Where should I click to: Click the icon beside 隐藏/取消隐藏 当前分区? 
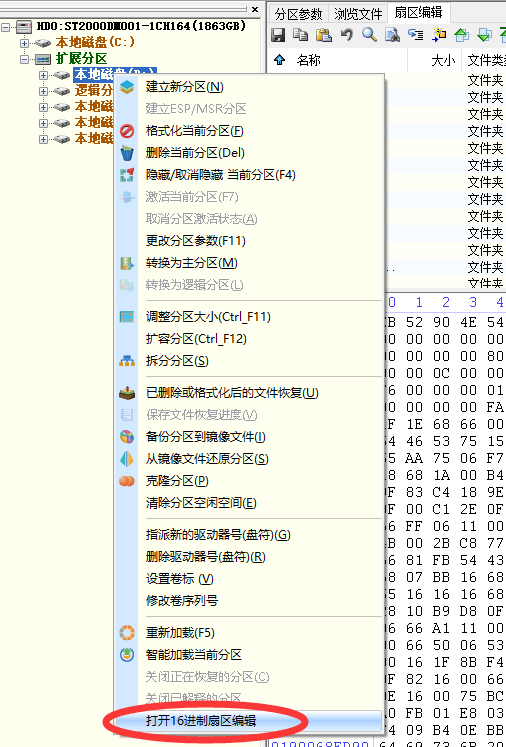click(x=127, y=175)
